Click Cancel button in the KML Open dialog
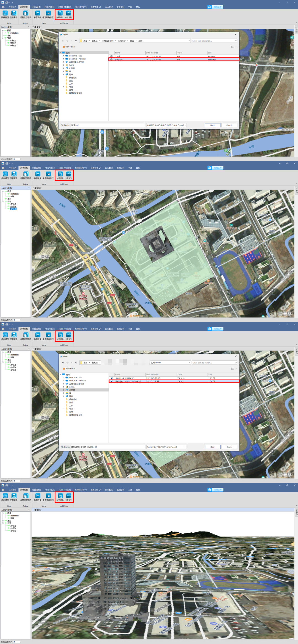 (x=229, y=125)
